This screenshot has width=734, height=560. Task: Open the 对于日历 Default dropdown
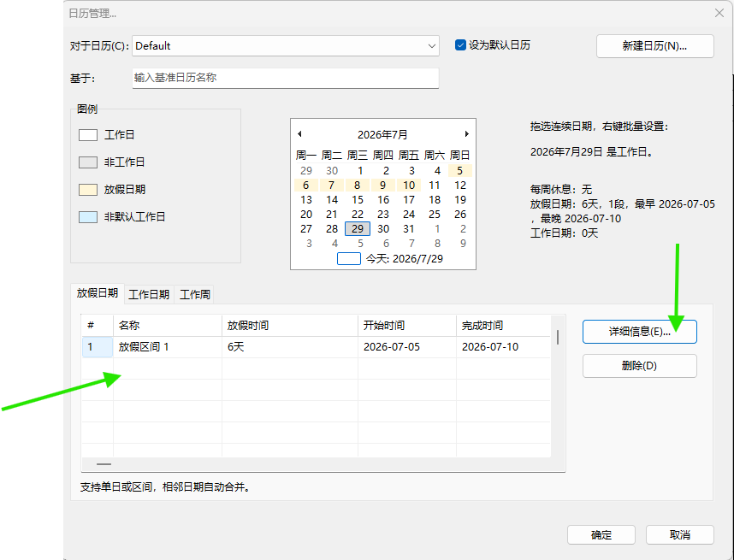(286, 46)
